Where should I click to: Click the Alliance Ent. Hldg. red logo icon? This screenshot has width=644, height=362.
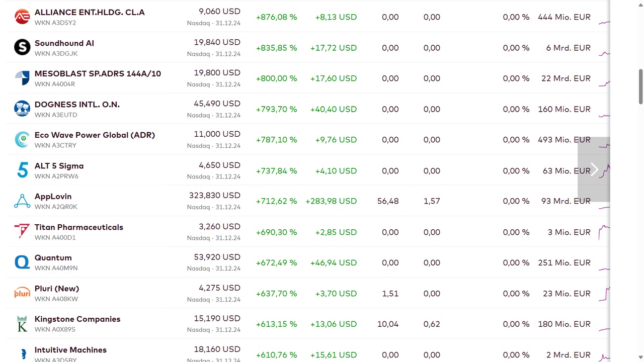coord(22,17)
